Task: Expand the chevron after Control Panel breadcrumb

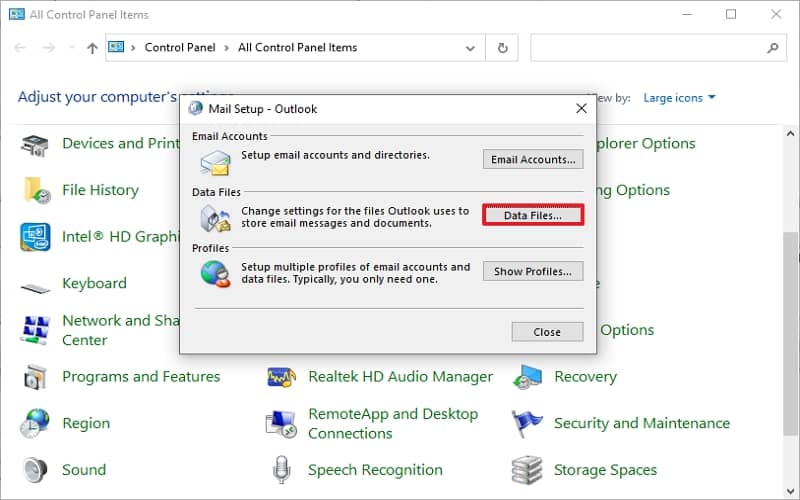Action: coord(227,48)
